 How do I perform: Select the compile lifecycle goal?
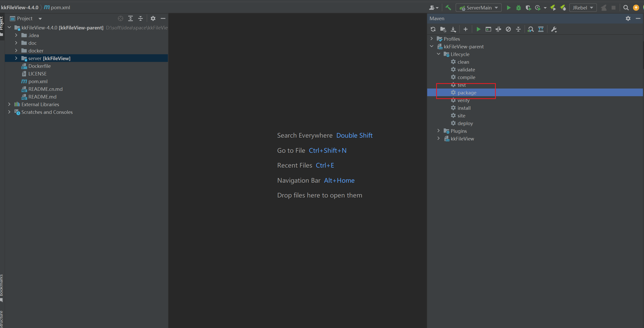click(x=466, y=77)
